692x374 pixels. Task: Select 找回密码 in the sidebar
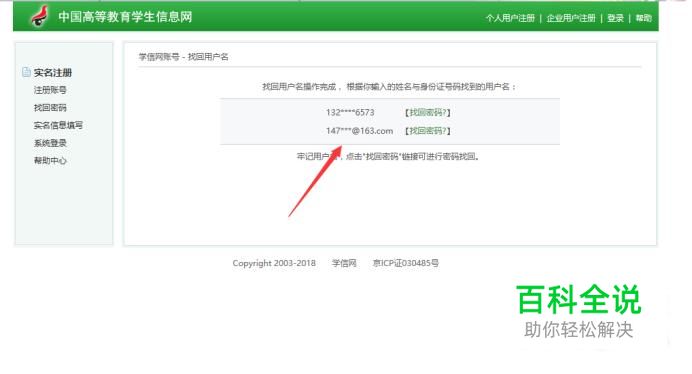[50, 108]
